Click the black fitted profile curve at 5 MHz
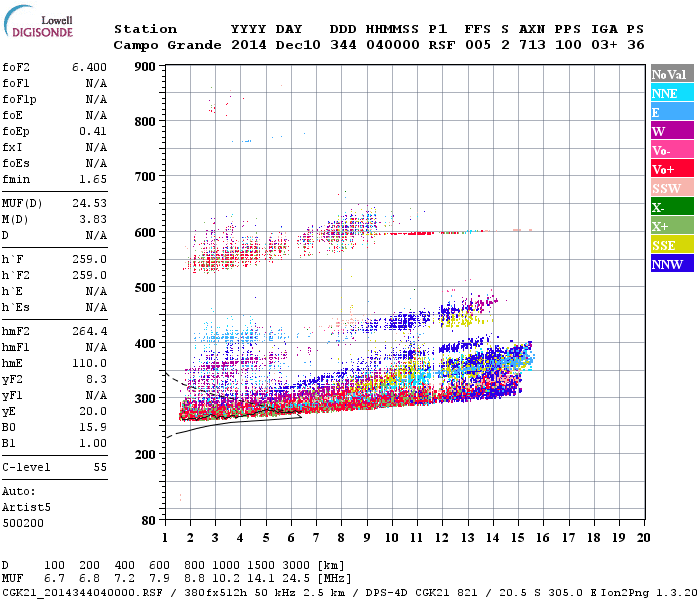Screen dimensions: 700x600 (267, 410)
